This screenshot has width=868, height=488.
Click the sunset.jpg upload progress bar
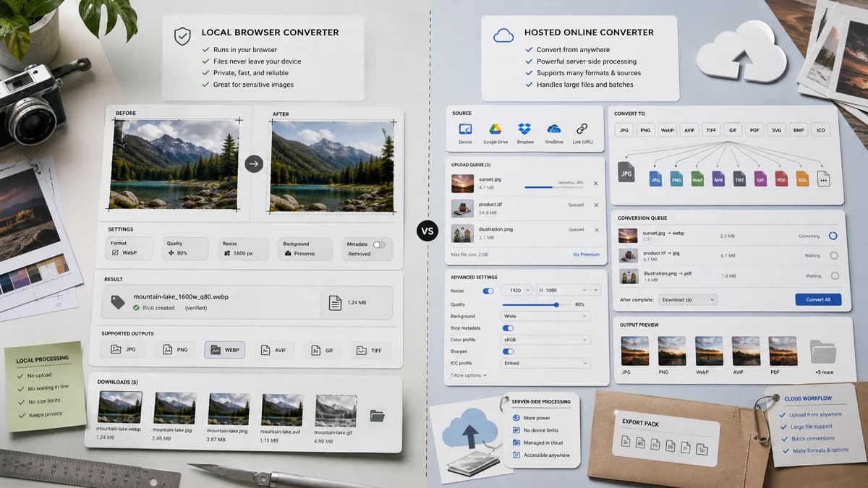553,187
